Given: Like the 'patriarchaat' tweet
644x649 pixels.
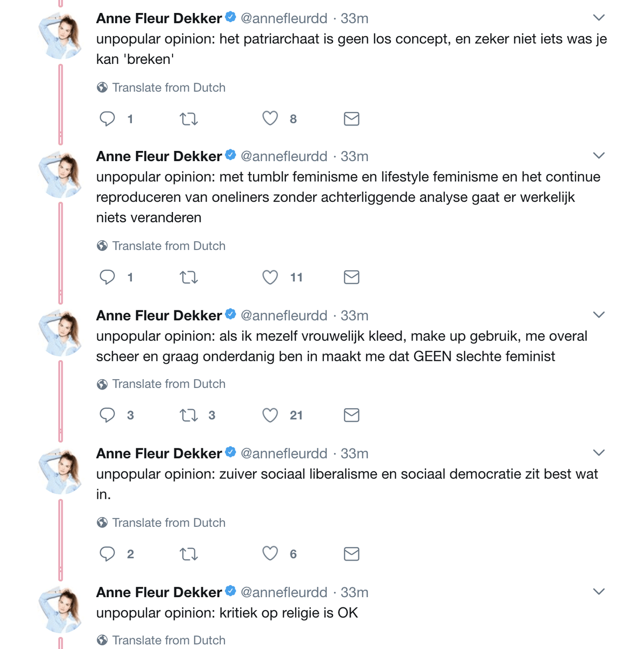Looking at the screenshot, I should coord(270,118).
